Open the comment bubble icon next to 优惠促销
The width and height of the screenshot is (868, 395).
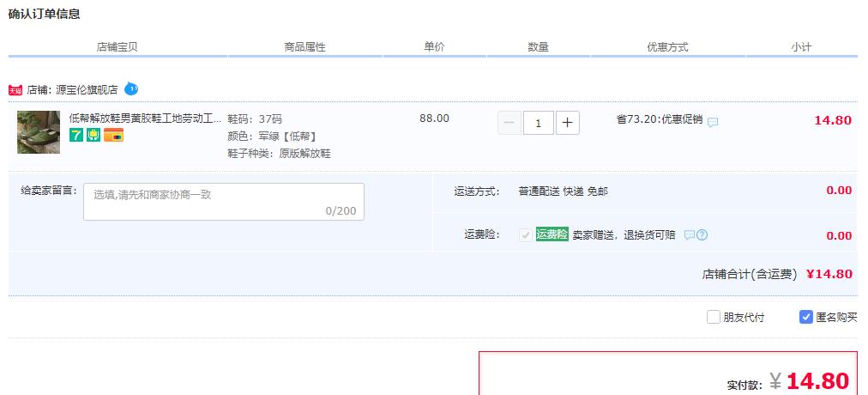point(713,122)
